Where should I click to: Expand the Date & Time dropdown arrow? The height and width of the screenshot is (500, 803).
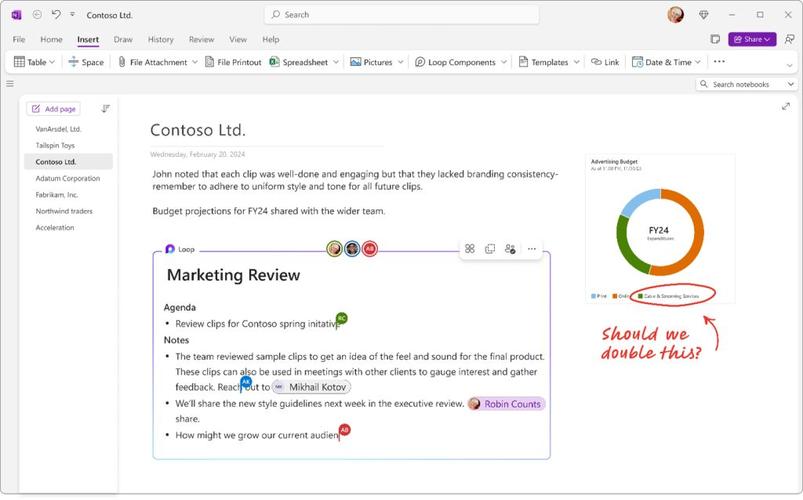click(698, 62)
